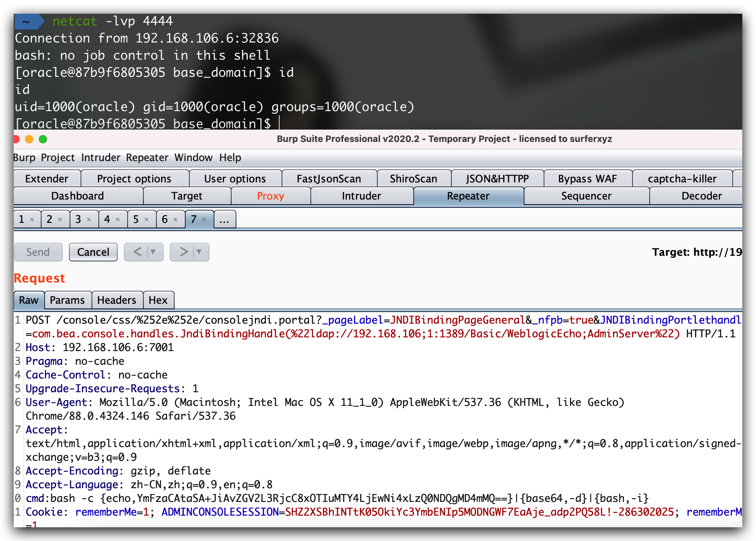This screenshot has height=541, width=756.
Task: Select Repeater request tab 3
Action: click(79, 219)
